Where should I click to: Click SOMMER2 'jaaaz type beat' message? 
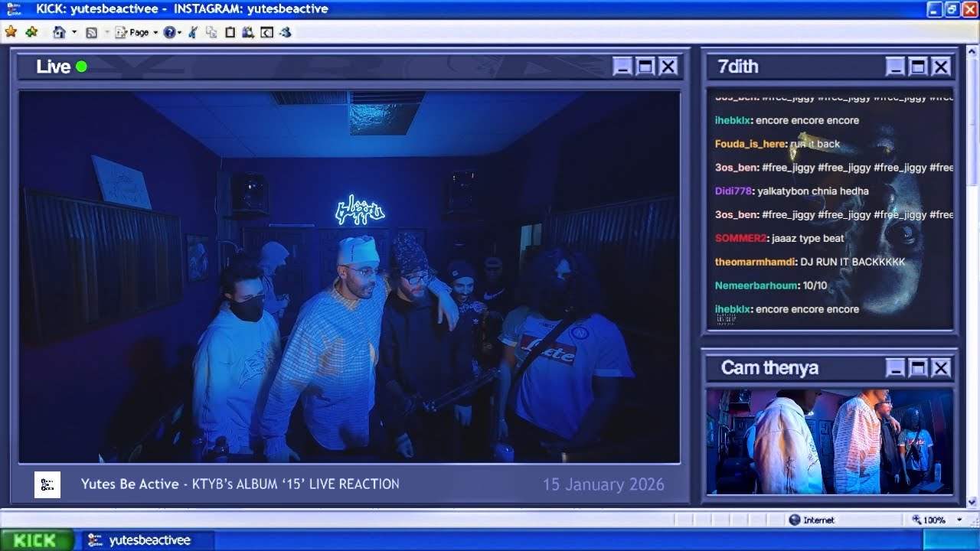[x=779, y=238]
